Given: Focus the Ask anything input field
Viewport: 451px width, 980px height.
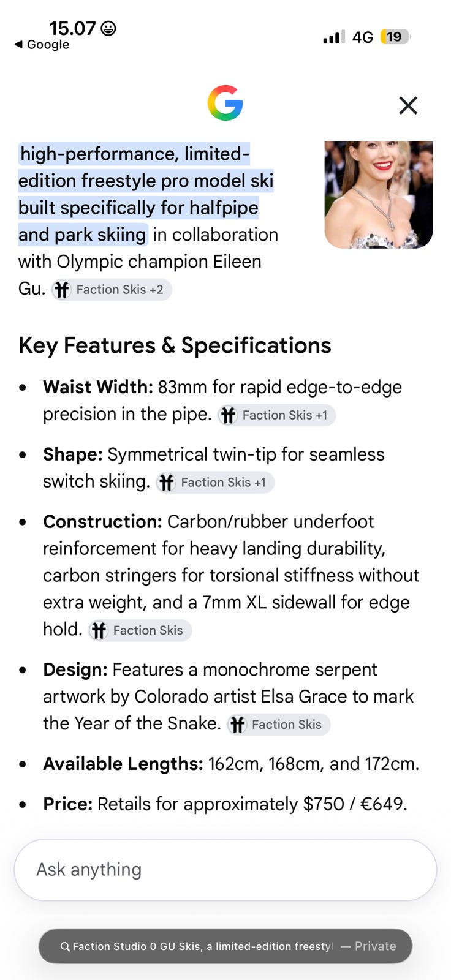Looking at the screenshot, I should coord(225,870).
